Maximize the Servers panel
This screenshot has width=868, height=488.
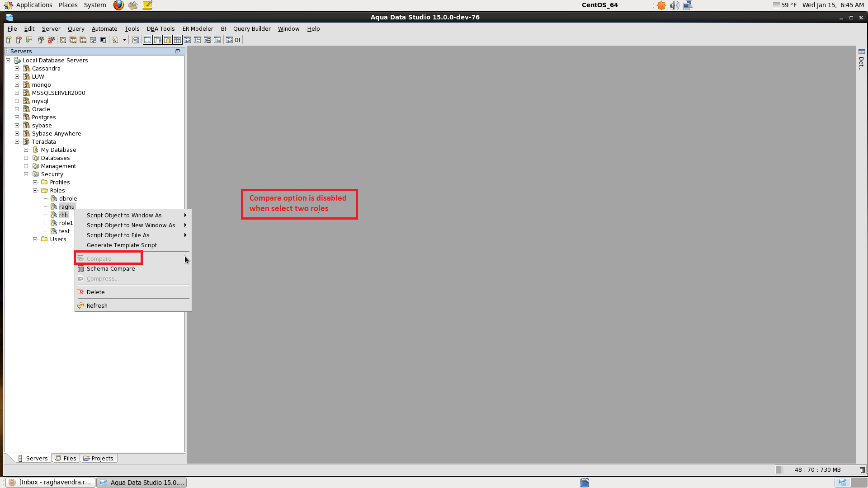177,52
